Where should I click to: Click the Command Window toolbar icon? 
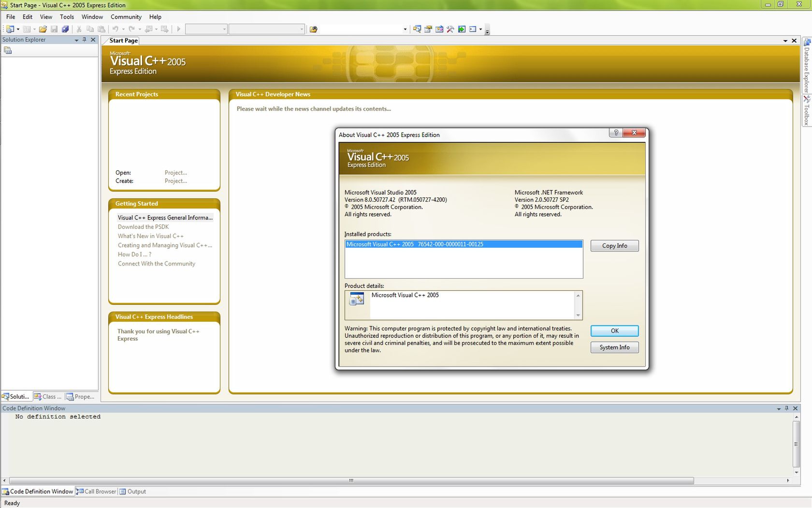tap(473, 29)
